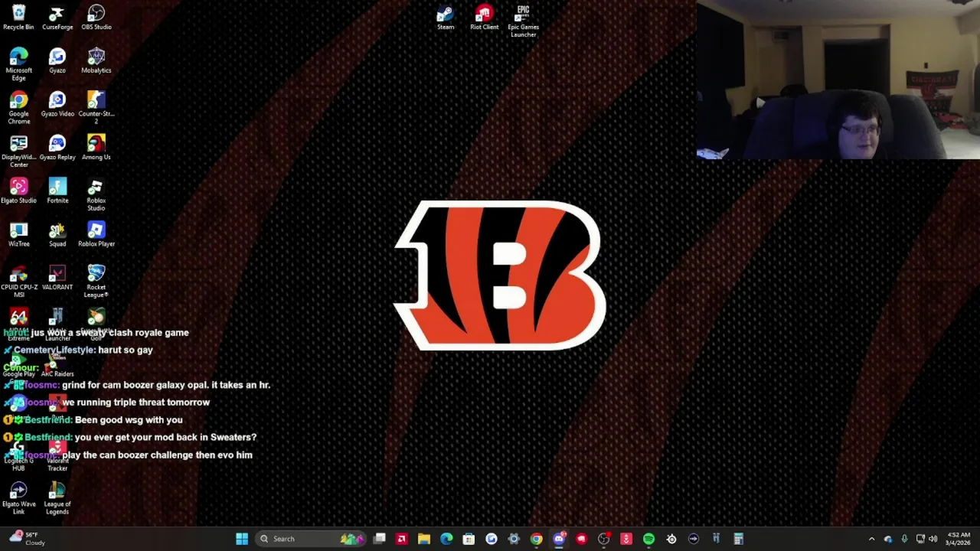
Task: Select the Elgato Wave Link icon
Action: pyautogui.click(x=18, y=498)
